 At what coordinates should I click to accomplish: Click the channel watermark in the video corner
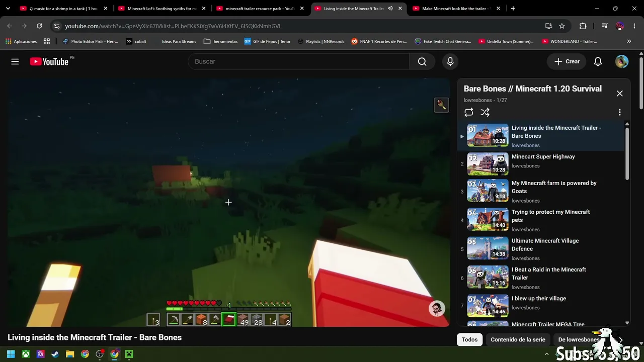[437, 308]
